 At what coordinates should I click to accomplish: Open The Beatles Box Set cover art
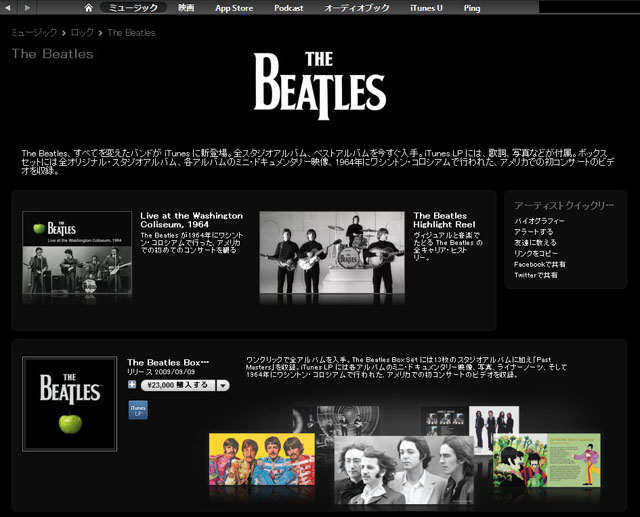pos(69,404)
